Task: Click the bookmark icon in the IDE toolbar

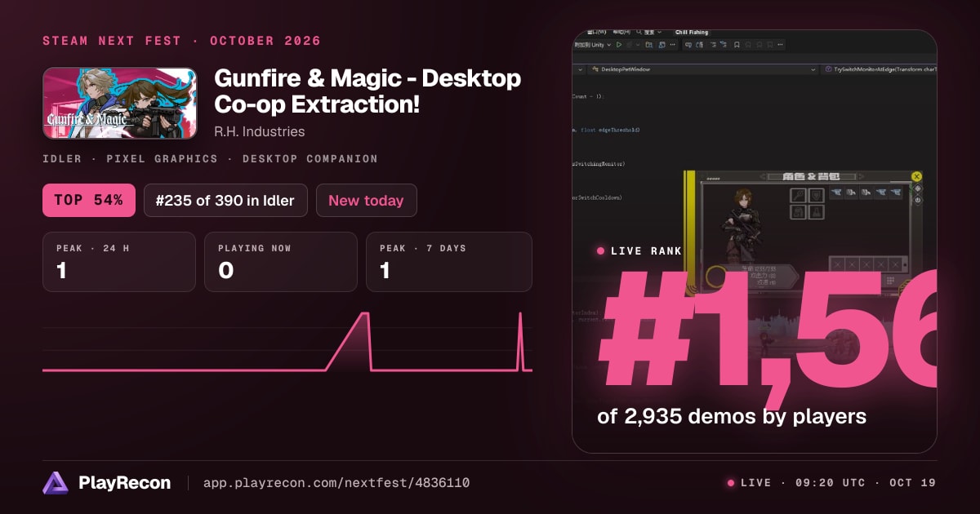Action: [737, 45]
